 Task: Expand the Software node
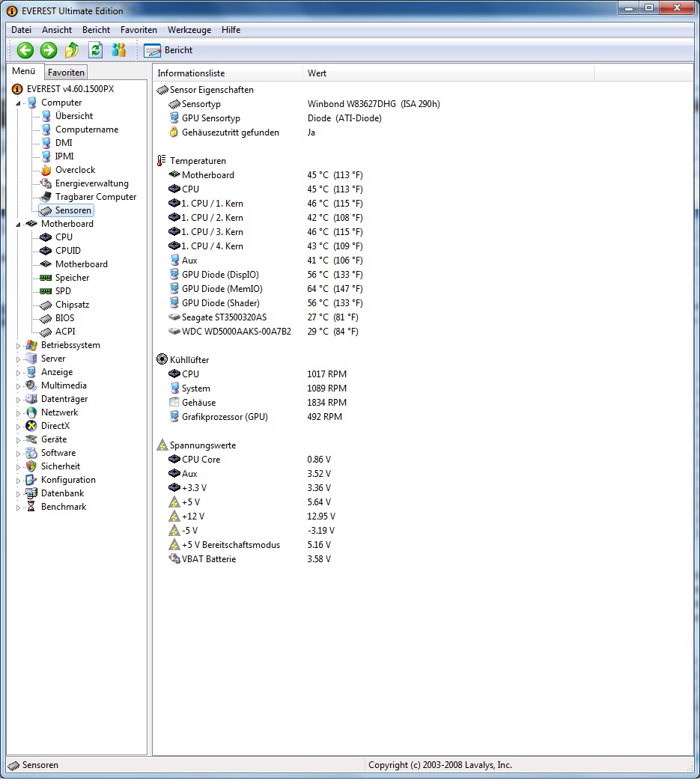19,453
